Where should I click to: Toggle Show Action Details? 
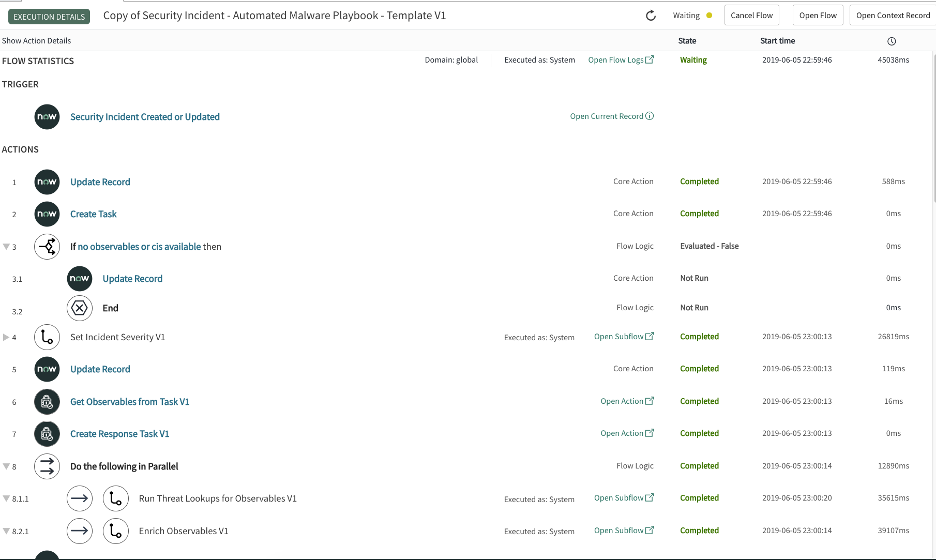click(x=37, y=41)
